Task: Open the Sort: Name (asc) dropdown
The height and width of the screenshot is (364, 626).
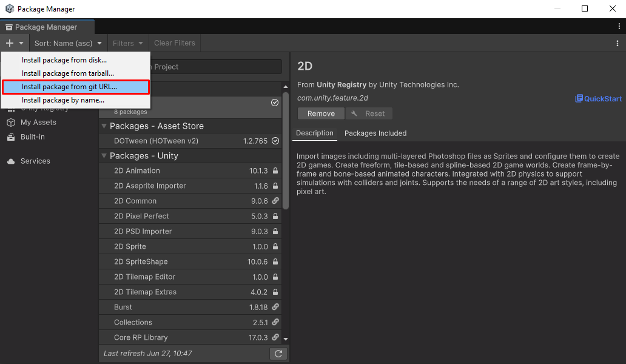Action: point(68,43)
